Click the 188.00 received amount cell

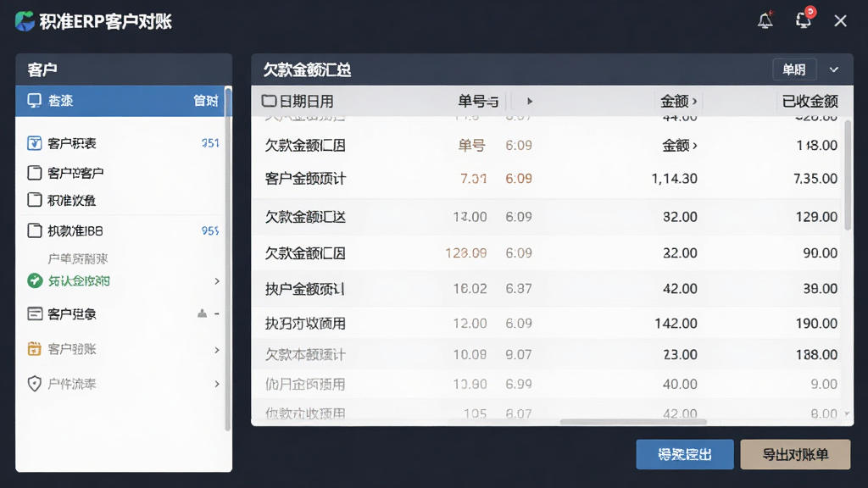click(x=816, y=355)
